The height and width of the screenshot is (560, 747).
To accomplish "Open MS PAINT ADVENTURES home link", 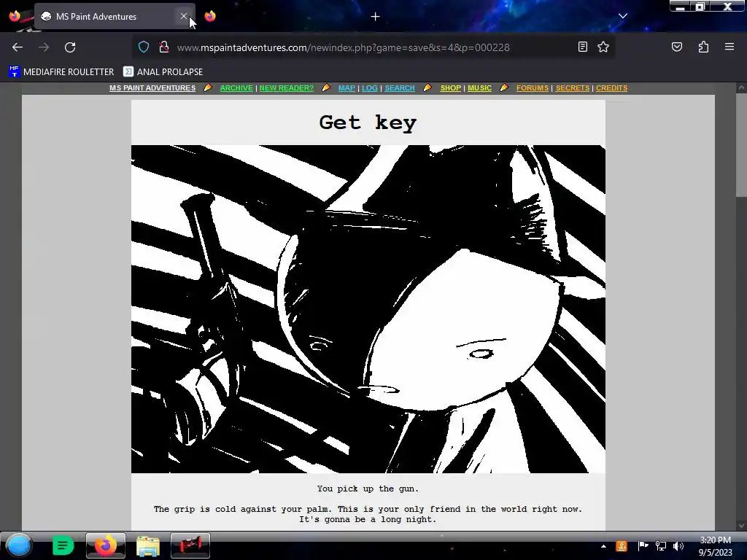I will pos(152,88).
